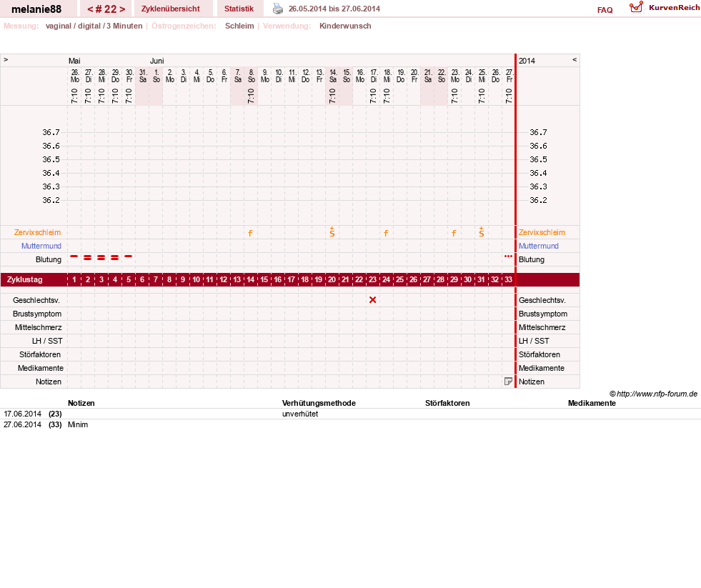The image size is (701, 588).
Task: Click the date range 26.05.2014 bis 27.06.2014
Action: [x=334, y=9]
